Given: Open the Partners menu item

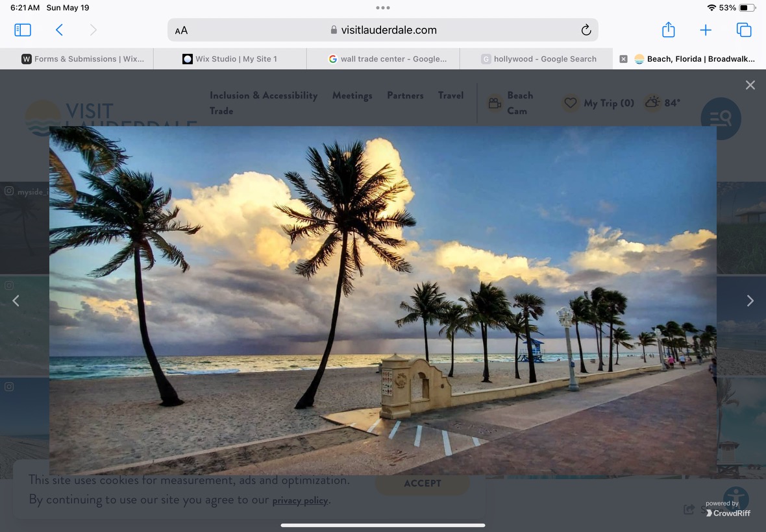Looking at the screenshot, I should (x=405, y=95).
